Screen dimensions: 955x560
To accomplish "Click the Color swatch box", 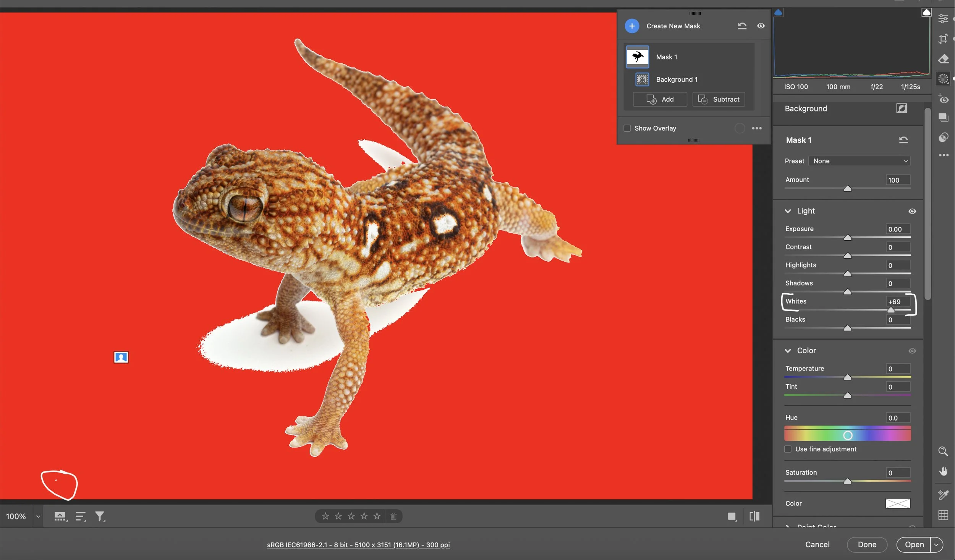I will point(897,503).
